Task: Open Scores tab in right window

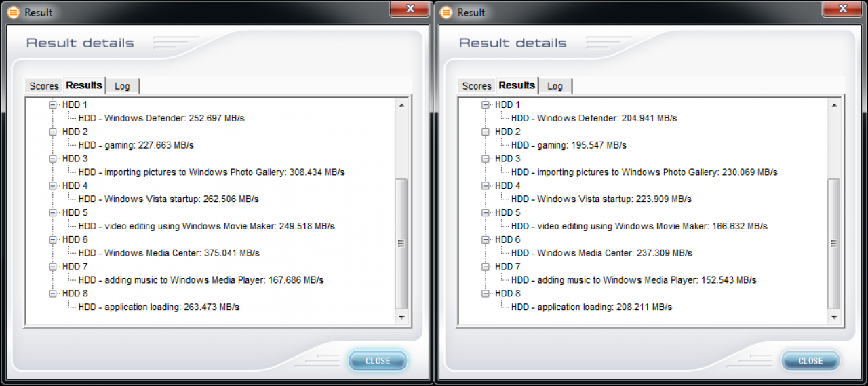Action: click(x=477, y=86)
